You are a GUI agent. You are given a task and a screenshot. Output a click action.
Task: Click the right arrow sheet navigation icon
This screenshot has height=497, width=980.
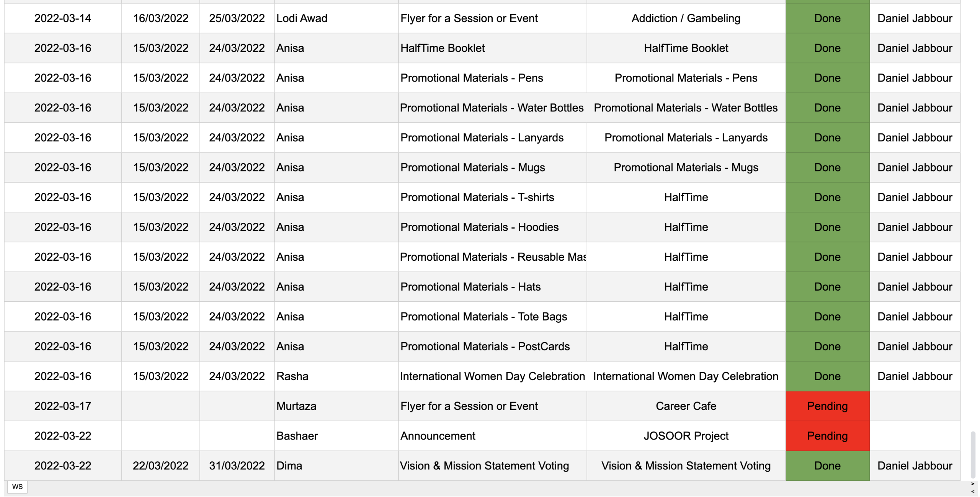coord(973,484)
